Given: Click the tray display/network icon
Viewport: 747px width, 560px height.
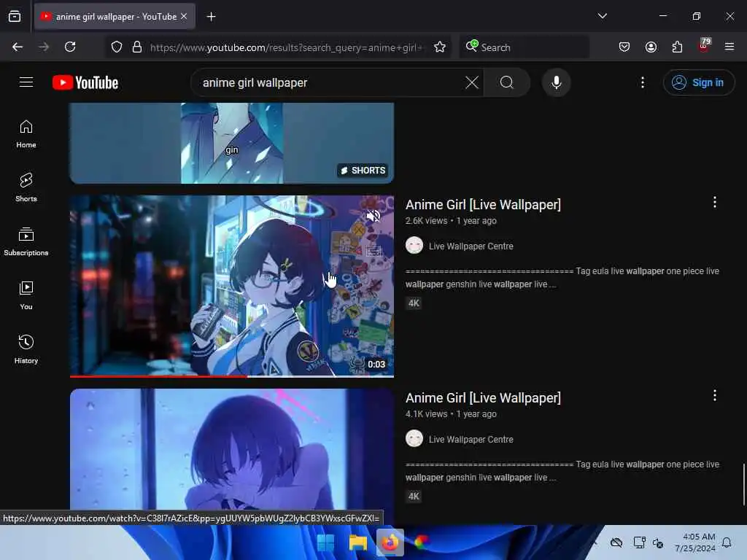Looking at the screenshot, I should [639, 542].
